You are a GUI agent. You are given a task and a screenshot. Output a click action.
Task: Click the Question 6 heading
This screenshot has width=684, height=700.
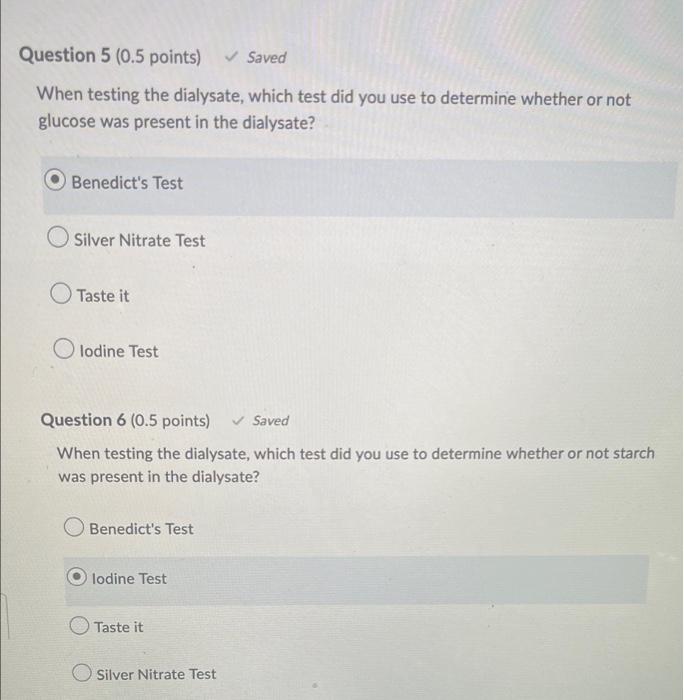tap(125, 421)
